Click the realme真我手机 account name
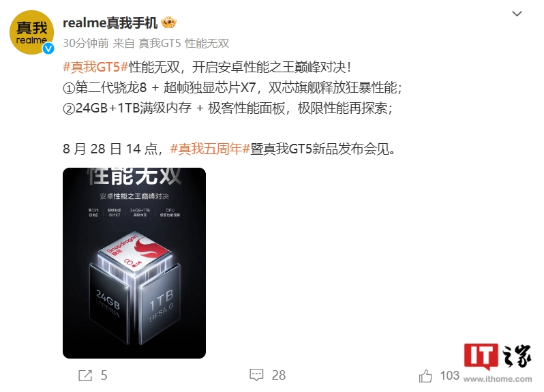The height and width of the screenshot is (392, 544). pos(110,23)
